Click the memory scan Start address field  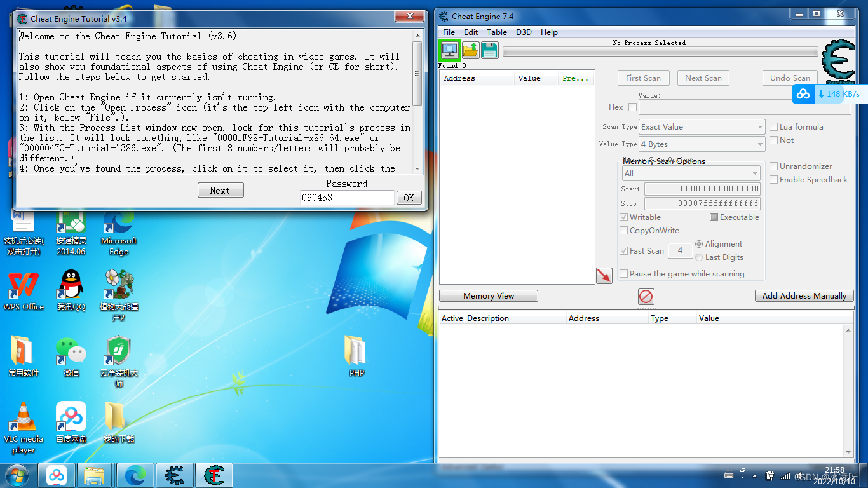(702, 189)
